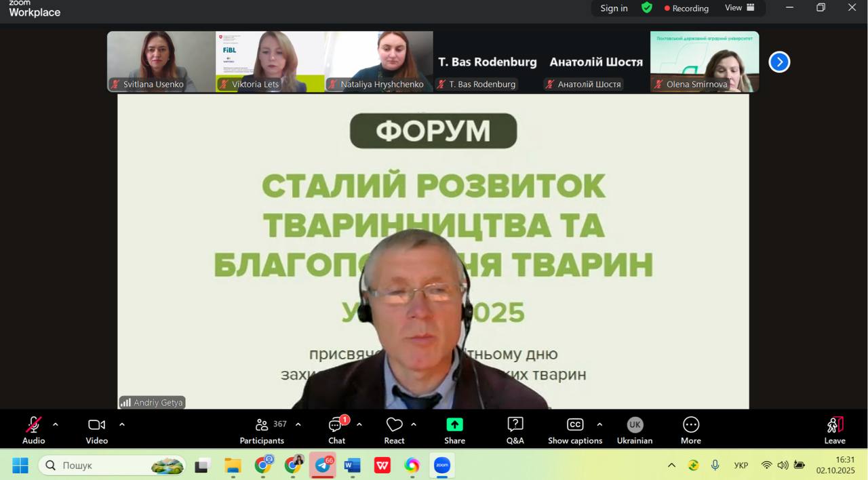Toggle the camera with Video button
The image size is (868, 480).
click(x=96, y=431)
